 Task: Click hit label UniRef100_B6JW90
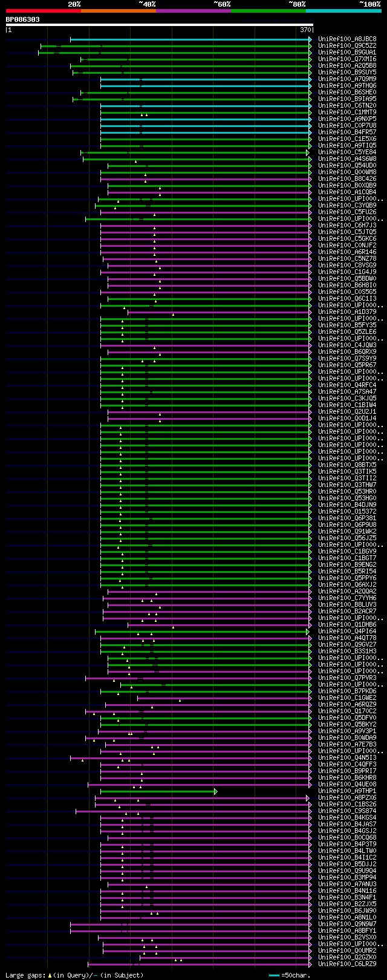[x=347, y=911]
